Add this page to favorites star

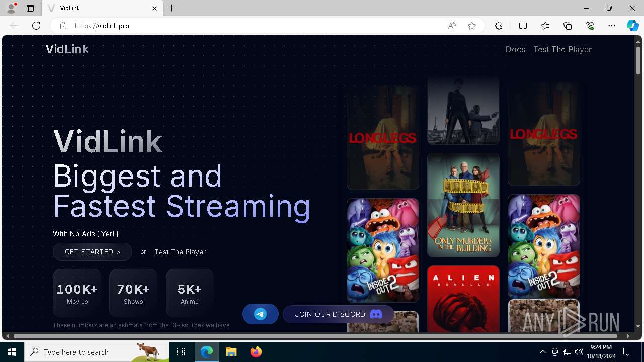tap(472, 26)
